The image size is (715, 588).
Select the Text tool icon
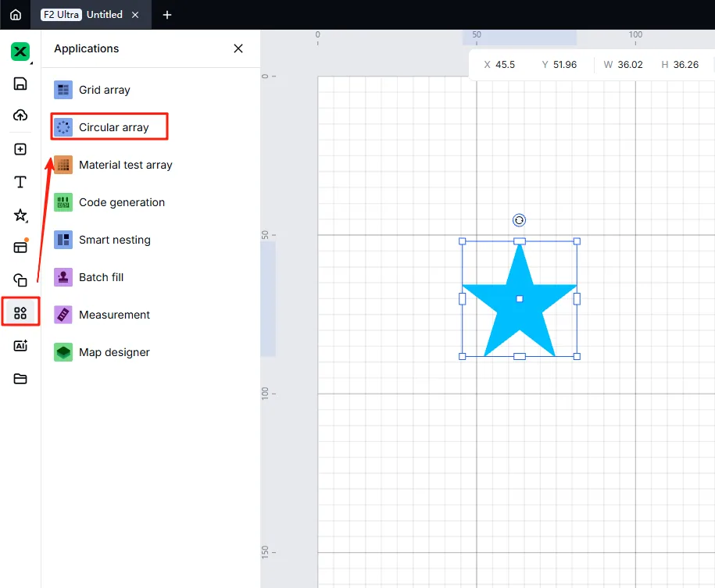pos(20,182)
